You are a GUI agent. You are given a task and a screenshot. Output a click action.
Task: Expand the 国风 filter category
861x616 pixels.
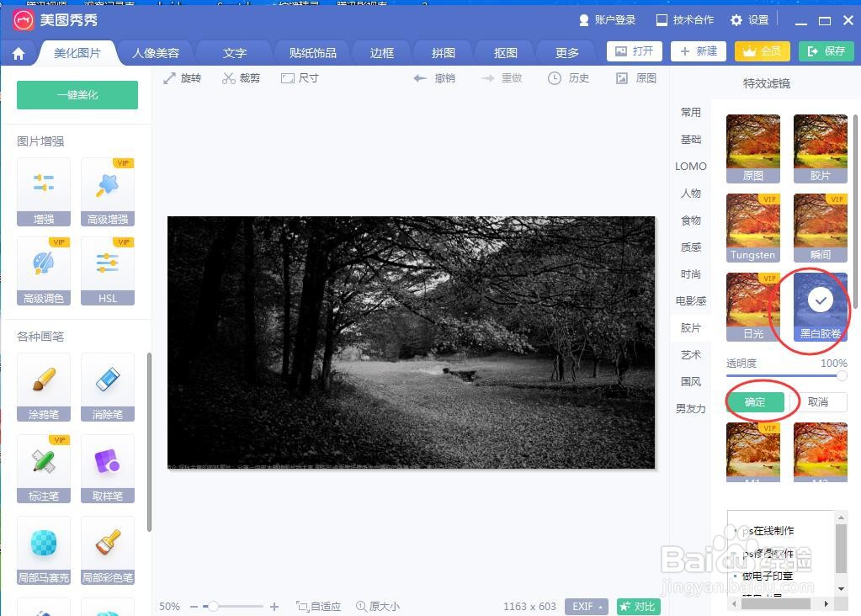(x=690, y=381)
